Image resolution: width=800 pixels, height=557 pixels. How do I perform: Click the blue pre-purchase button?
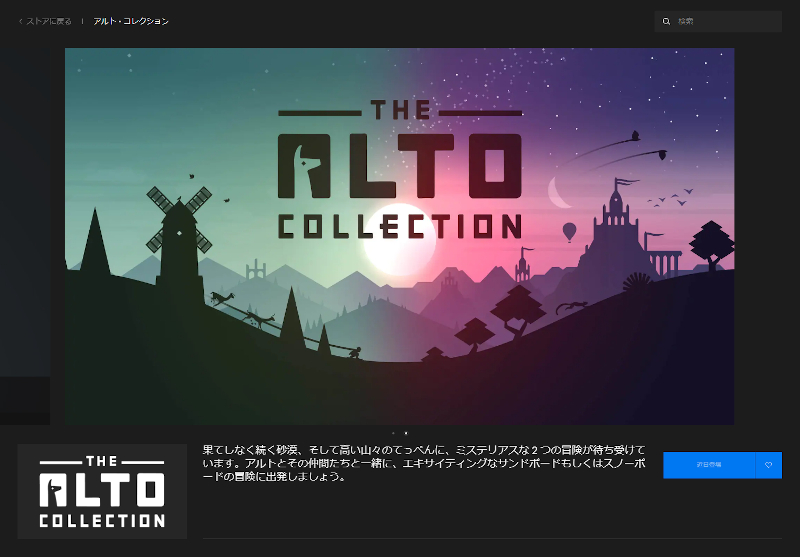[x=709, y=465]
